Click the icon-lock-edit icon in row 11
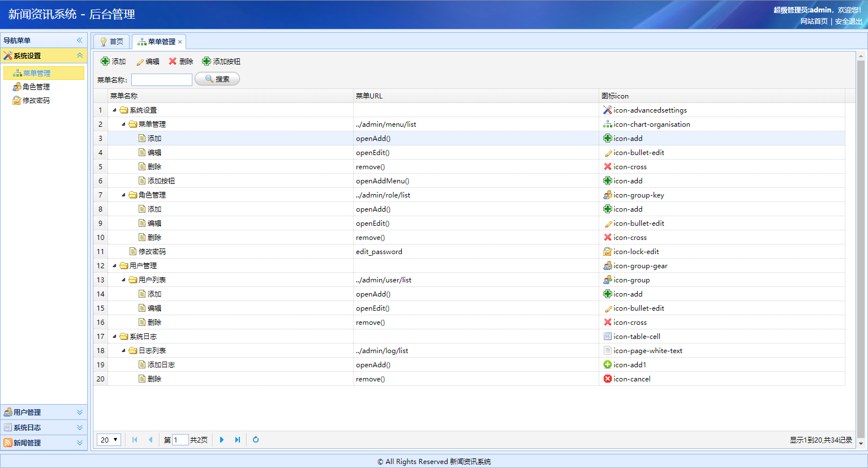This screenshot has height=468, width=868. click(x=608, y=251)
